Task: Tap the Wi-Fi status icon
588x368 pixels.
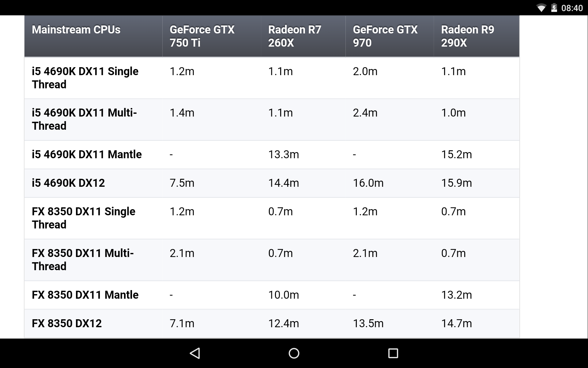Action: 541,8
